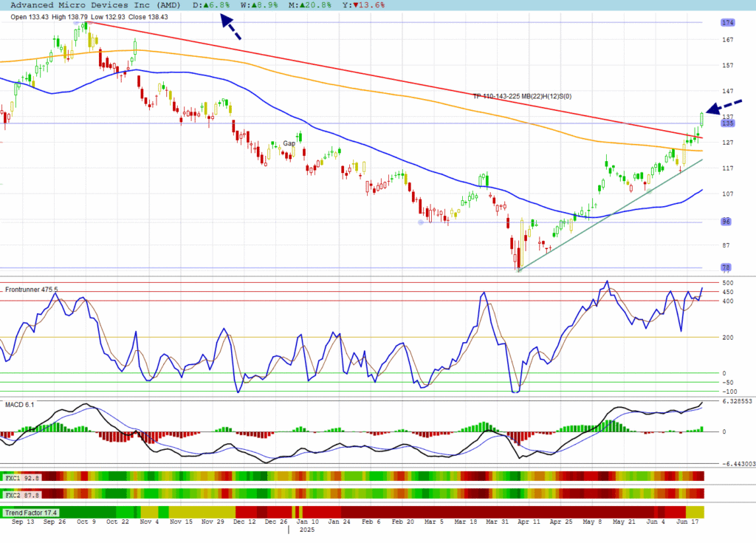
Task: Click the MACD -6.443003 lower scale value
Action: point(738,464)
